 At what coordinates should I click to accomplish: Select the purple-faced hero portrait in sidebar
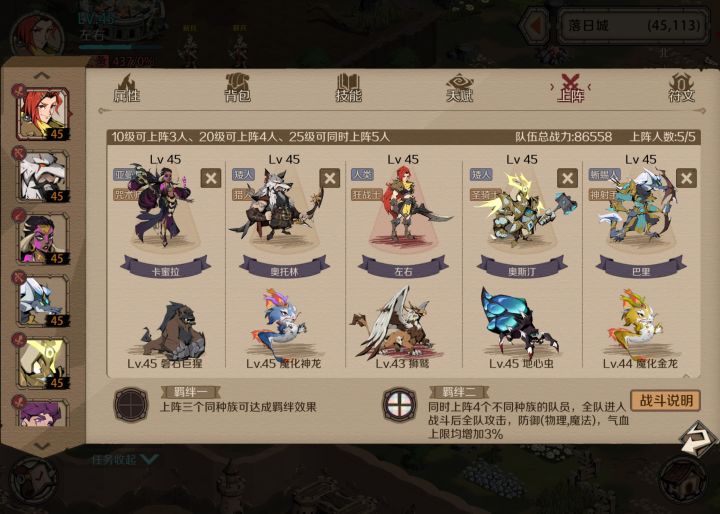(43, 238)
